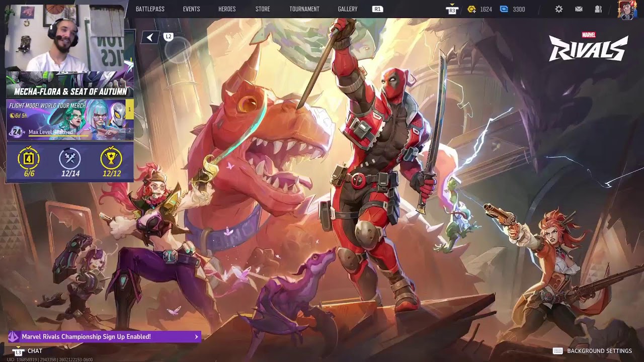Open settings with the gear icon

[558, 9]
